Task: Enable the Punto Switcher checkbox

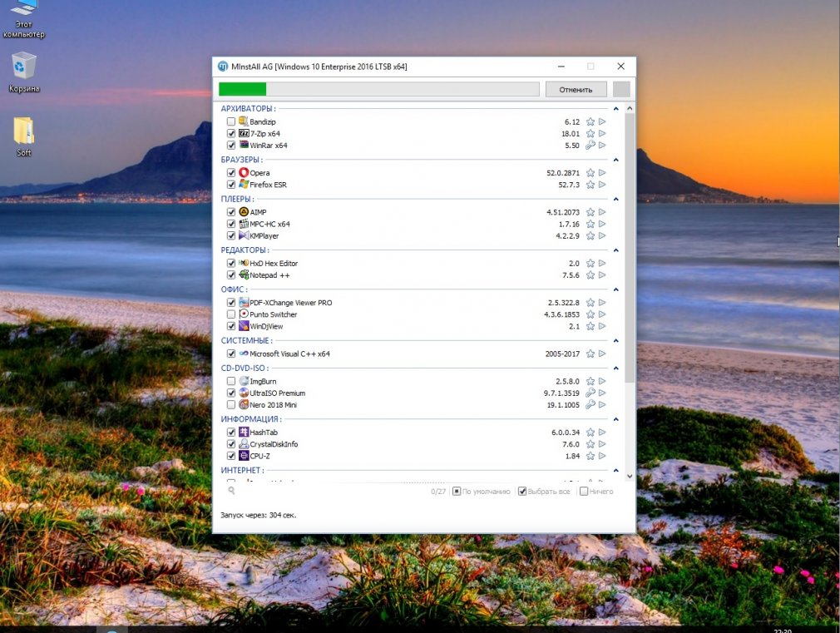Action: point(231,314)
